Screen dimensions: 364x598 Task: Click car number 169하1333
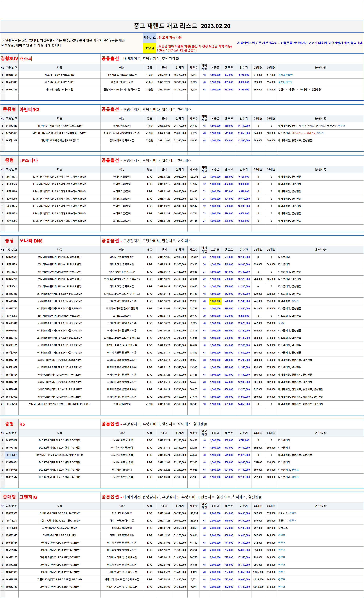(x=12, y=572)
